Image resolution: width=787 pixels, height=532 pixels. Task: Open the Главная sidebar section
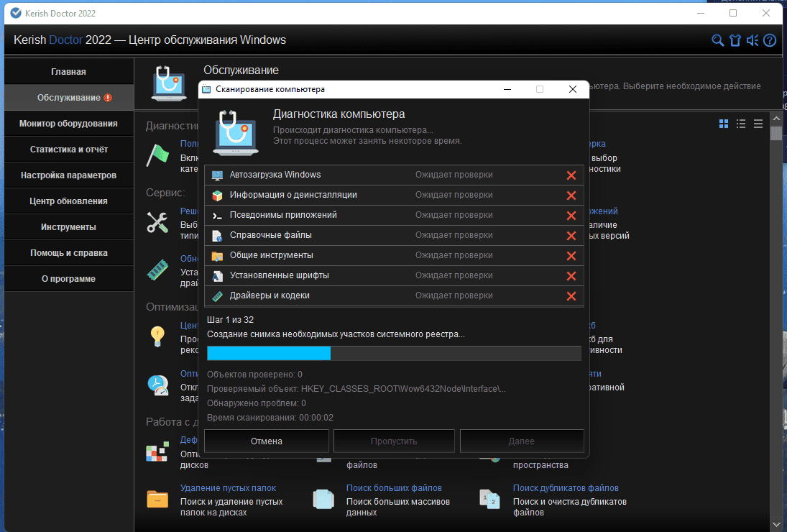click(x=69, y=72)
